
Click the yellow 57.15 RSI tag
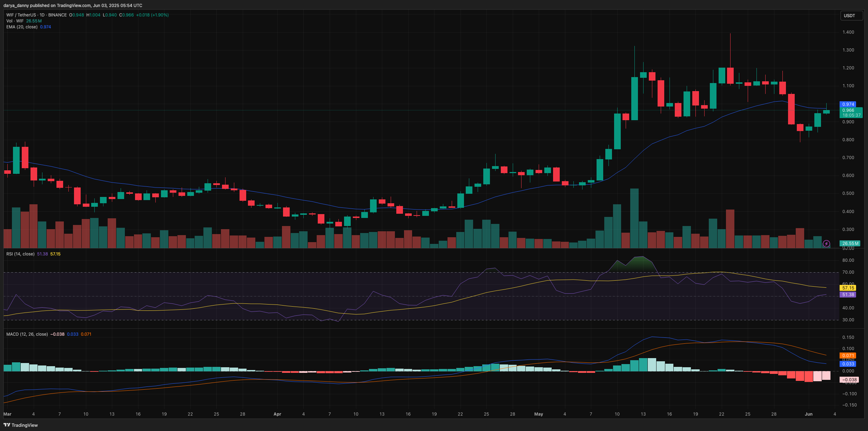click(x=848, y=288)
